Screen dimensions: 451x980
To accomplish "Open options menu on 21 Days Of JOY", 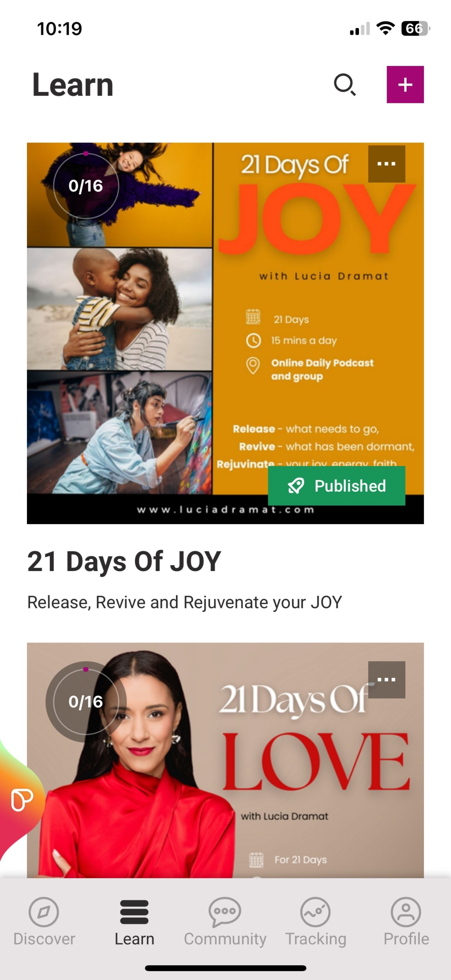I will pyautogui.click(x=386, y=164).
